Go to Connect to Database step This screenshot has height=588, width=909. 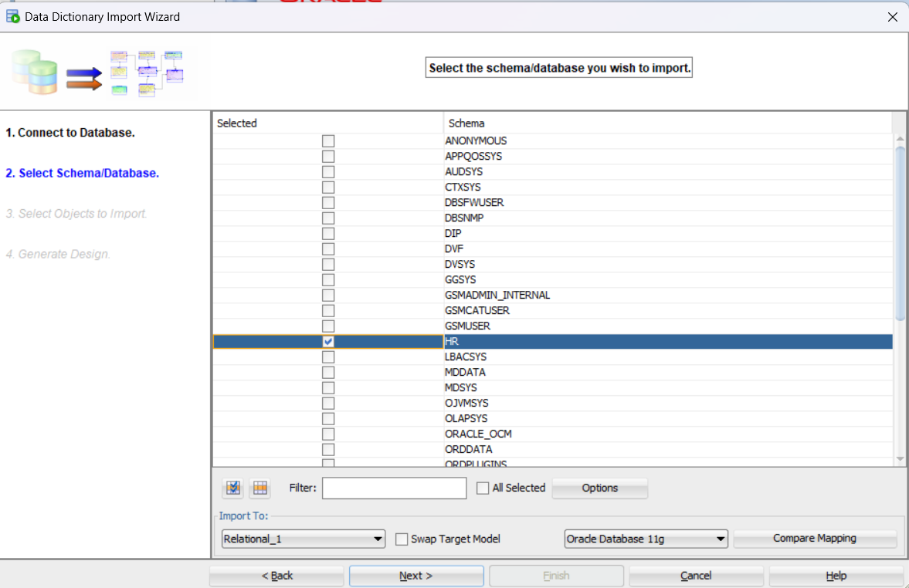pos(70,133)
